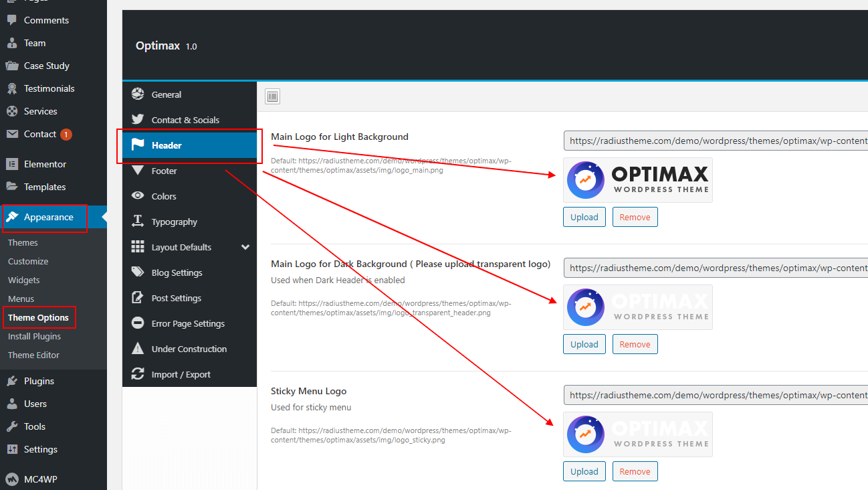Click the Layout Defaults grid icon

tap(138, 247)
